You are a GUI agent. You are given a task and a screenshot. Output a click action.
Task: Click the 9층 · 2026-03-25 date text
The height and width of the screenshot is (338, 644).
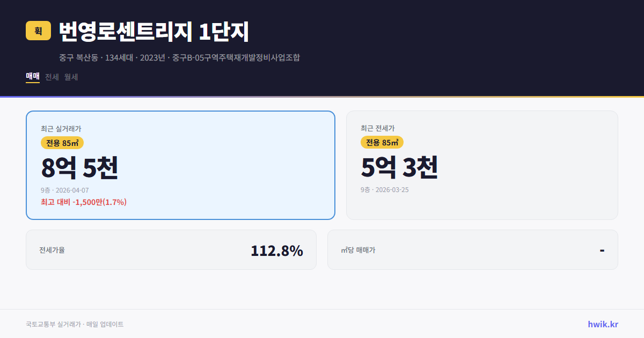click(384, 189)
